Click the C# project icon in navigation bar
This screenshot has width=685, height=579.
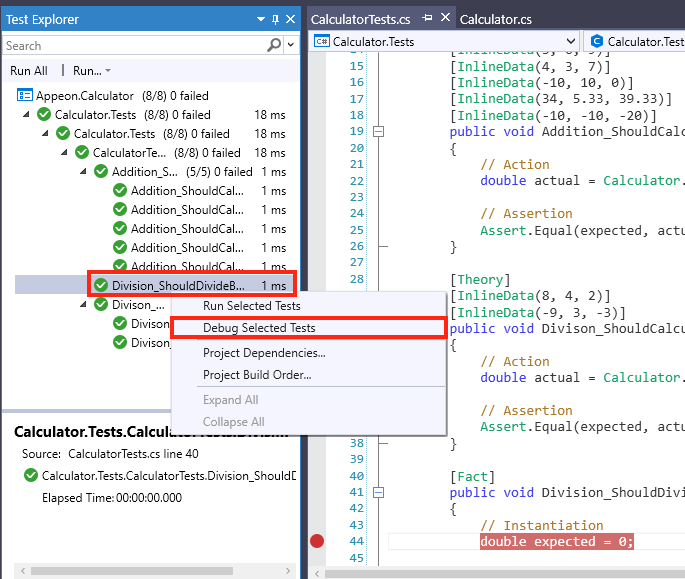pos(322,42)
